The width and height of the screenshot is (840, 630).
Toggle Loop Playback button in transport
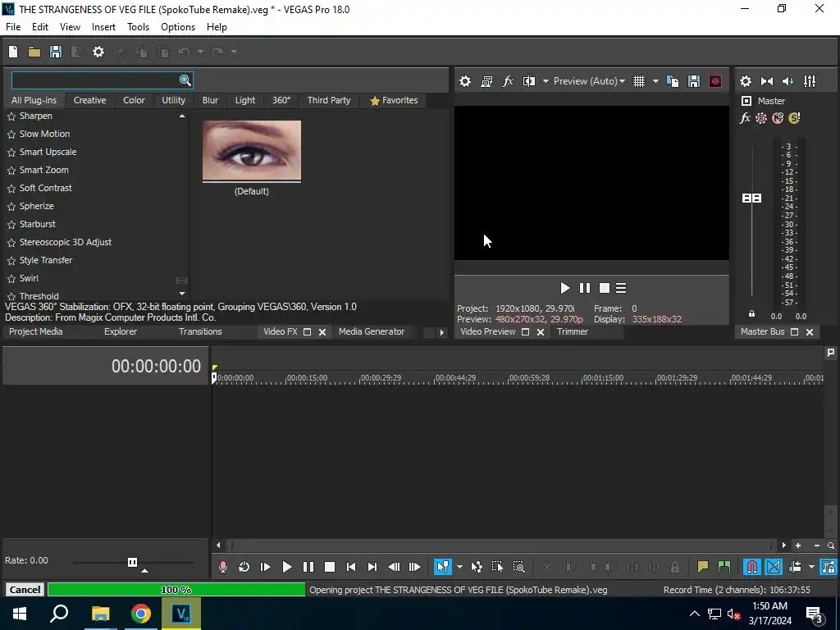coord(244,567)
